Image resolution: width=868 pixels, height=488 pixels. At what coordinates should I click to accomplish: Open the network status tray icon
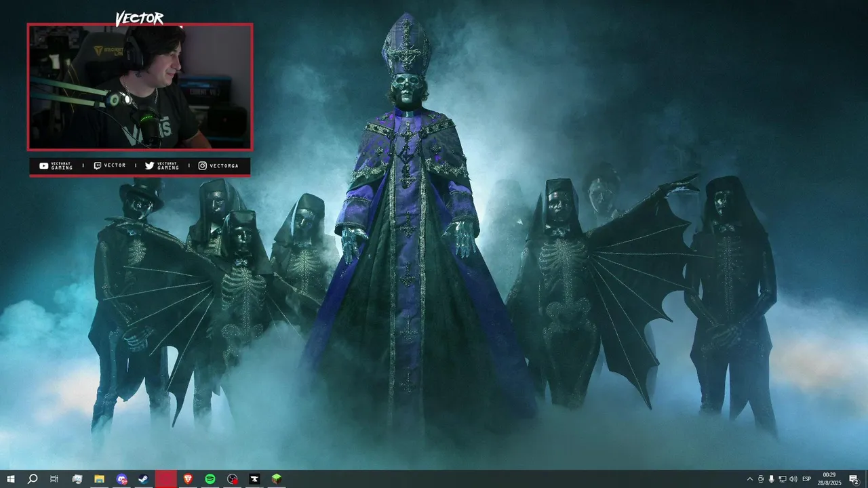coord(783,479)
